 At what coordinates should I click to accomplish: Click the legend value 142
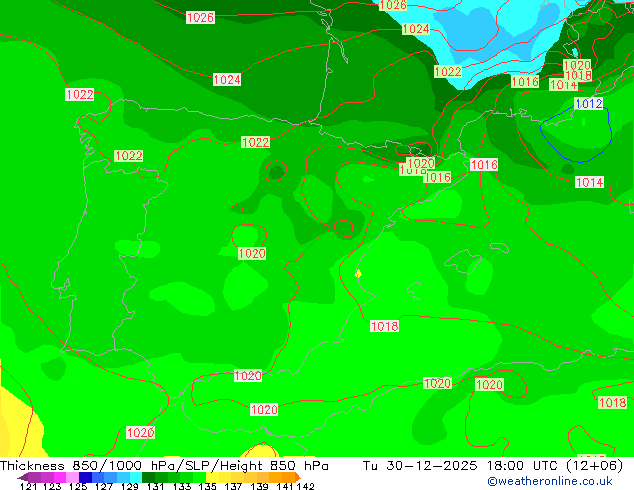[x=306, y=486]
